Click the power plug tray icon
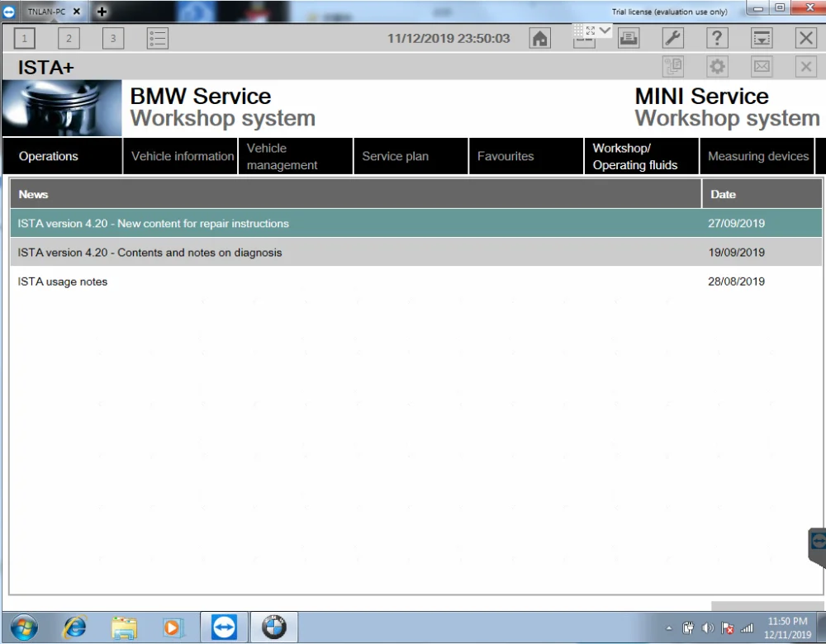Viewport: 826px width, 644px height. click(688, 627)
